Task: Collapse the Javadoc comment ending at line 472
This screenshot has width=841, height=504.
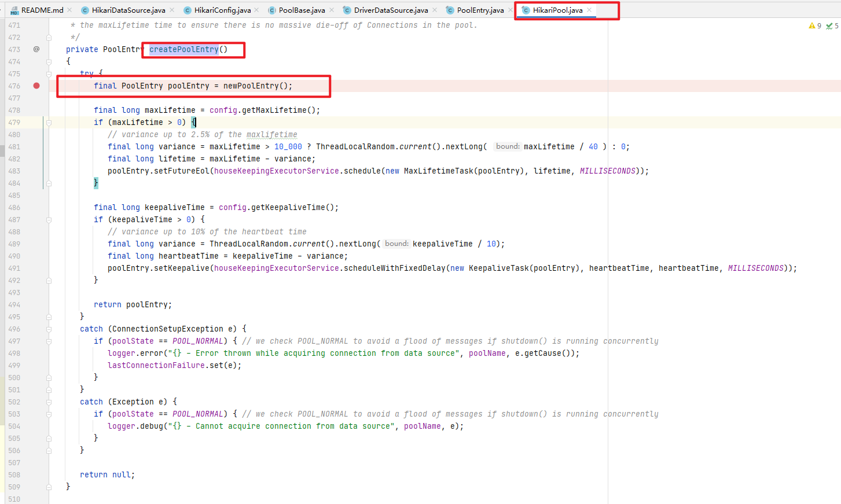Action: pos(49,38)
